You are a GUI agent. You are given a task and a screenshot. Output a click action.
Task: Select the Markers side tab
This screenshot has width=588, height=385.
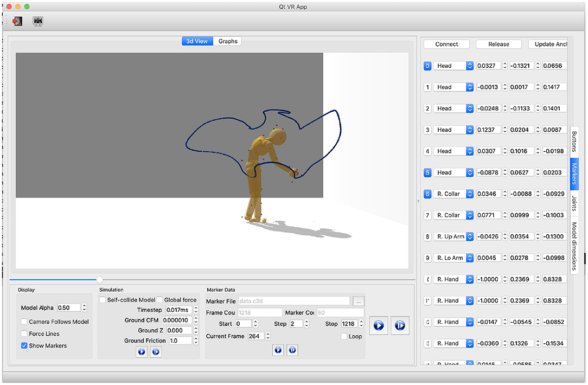click(x=574, y=174)
